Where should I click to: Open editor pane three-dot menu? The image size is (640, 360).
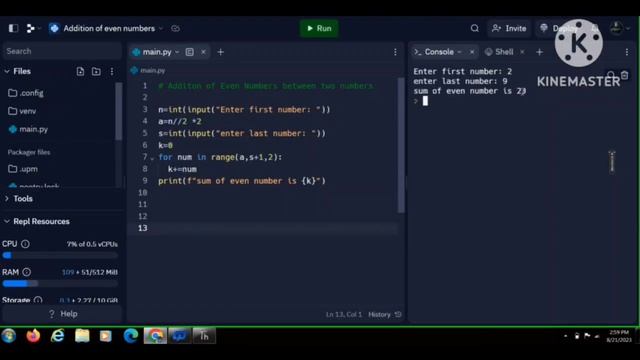[395, 52]
